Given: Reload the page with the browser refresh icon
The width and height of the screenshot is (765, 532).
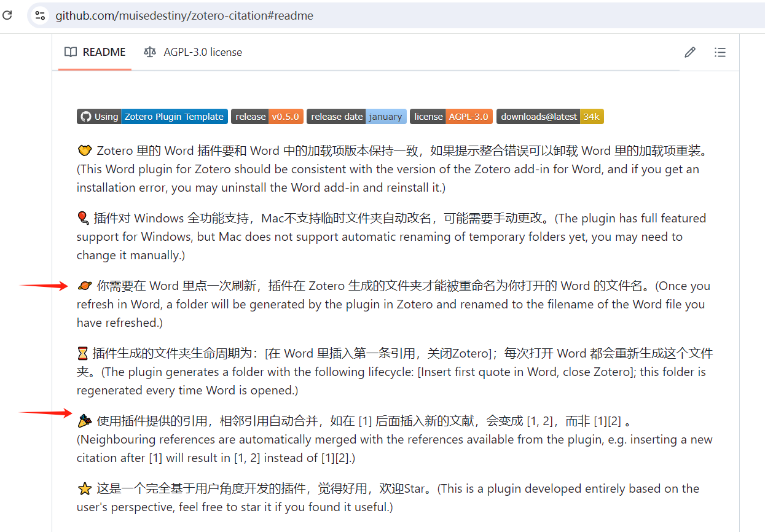Looking at the screenshot, I should (x=7, y=15).
